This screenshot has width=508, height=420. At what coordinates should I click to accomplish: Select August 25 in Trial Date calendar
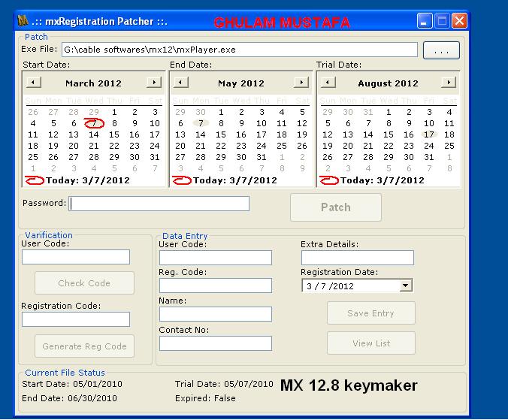pyautogui.click(x=449, y=146)
